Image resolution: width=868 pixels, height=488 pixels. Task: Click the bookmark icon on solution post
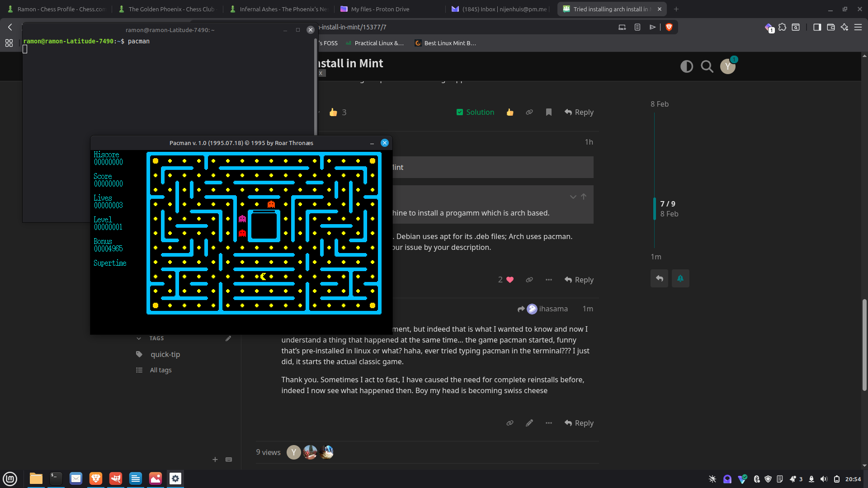click(548, 112)
